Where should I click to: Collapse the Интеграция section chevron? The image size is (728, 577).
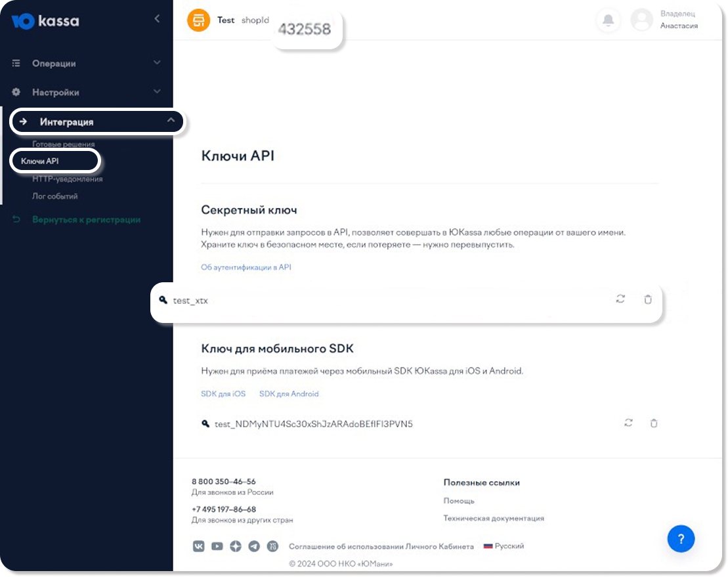[171, 121]
